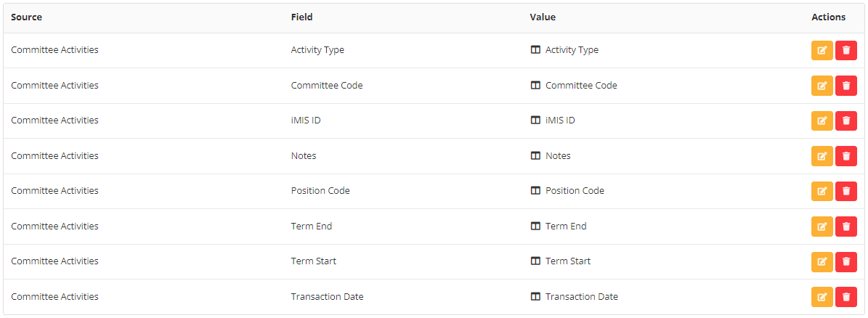Click the Source column header
The width and height of the screenshot is (868, 318).
[x=26, y=17]
